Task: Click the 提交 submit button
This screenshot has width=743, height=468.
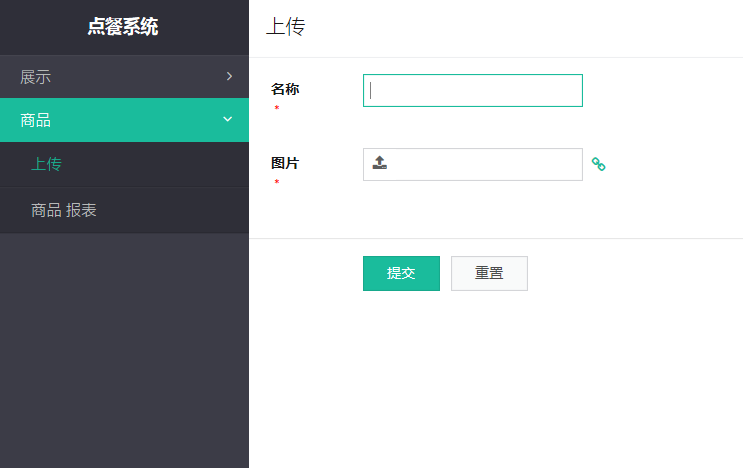Action: pos(401,273)
